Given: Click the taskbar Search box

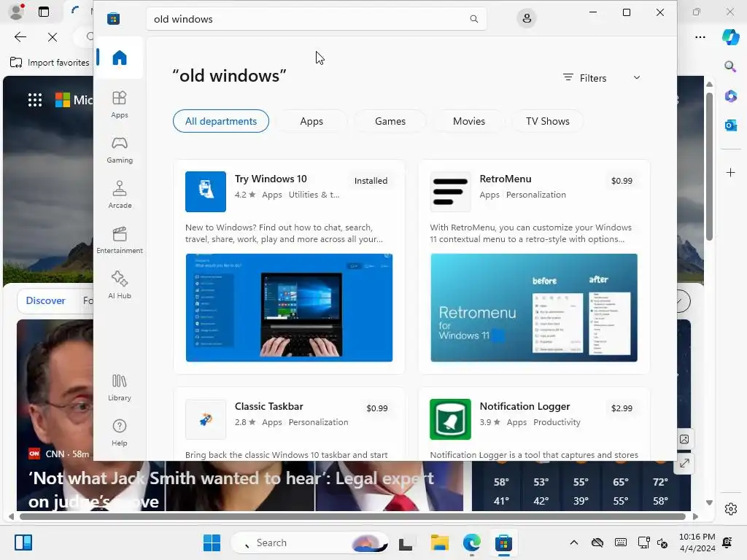Looking at the screenshot, I should pyautogui.click(x=309, y=542).
